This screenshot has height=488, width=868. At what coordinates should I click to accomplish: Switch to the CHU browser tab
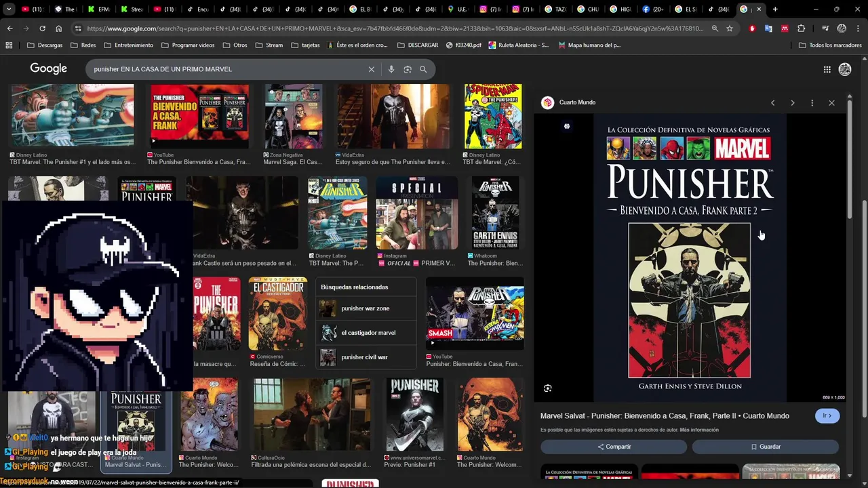tap(587, 9)
